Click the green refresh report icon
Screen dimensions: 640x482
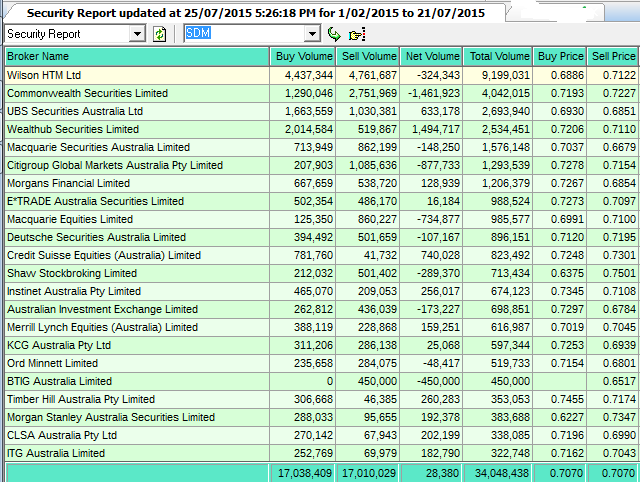click(160, 34)
